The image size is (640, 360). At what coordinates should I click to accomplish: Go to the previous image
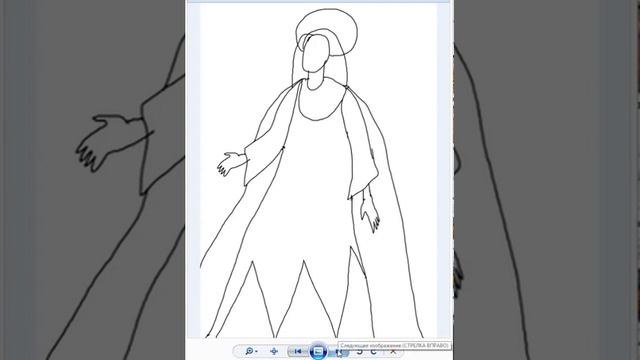tap(298, 351)
